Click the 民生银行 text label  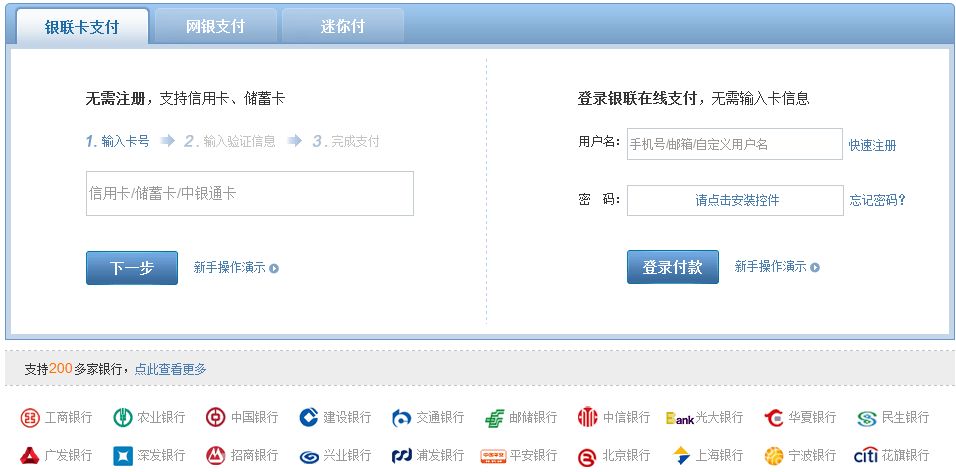click(905, 418)
